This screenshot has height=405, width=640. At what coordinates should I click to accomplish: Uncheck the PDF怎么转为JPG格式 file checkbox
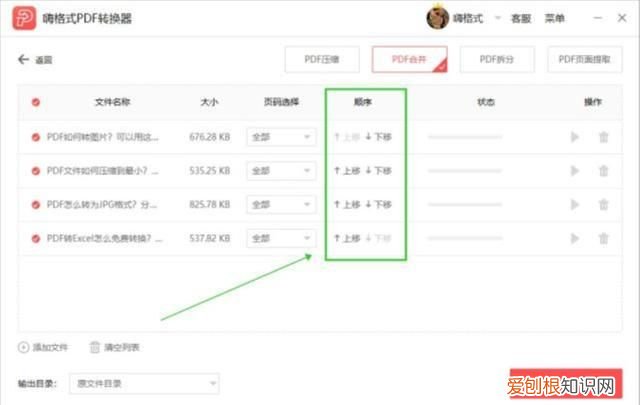(36, 205)
